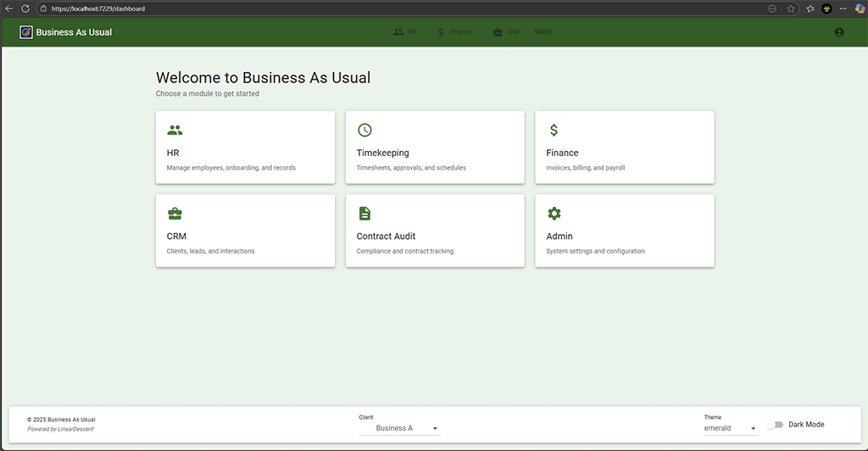Go to Finance in top navigation bar
This screenshot has height=451, width=868.
(454, 32)
